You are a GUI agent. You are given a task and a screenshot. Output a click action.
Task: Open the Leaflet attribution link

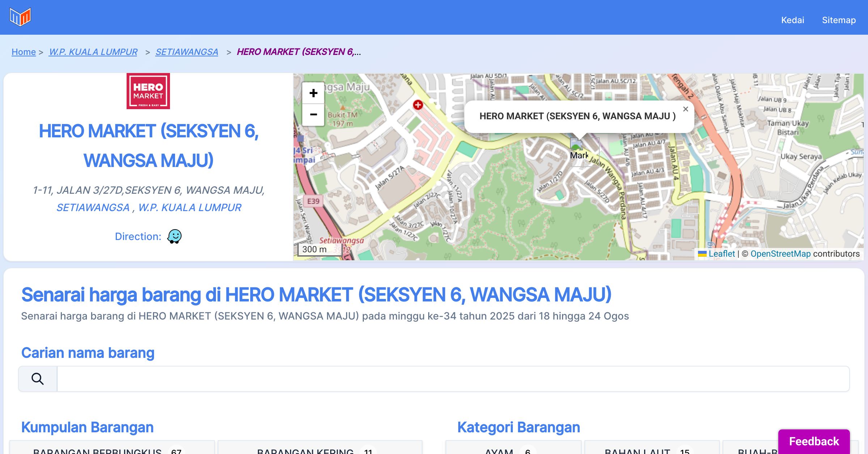coord(722,254)
